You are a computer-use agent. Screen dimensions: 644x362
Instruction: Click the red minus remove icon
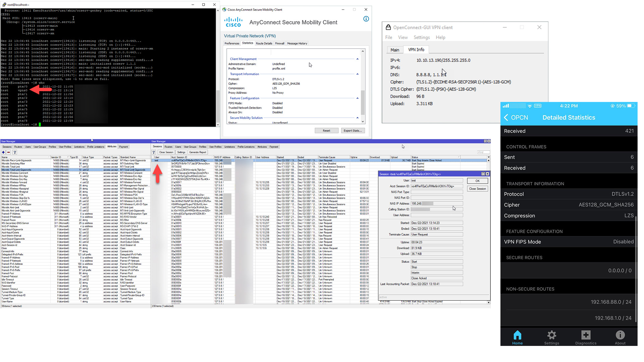[9, 152]
